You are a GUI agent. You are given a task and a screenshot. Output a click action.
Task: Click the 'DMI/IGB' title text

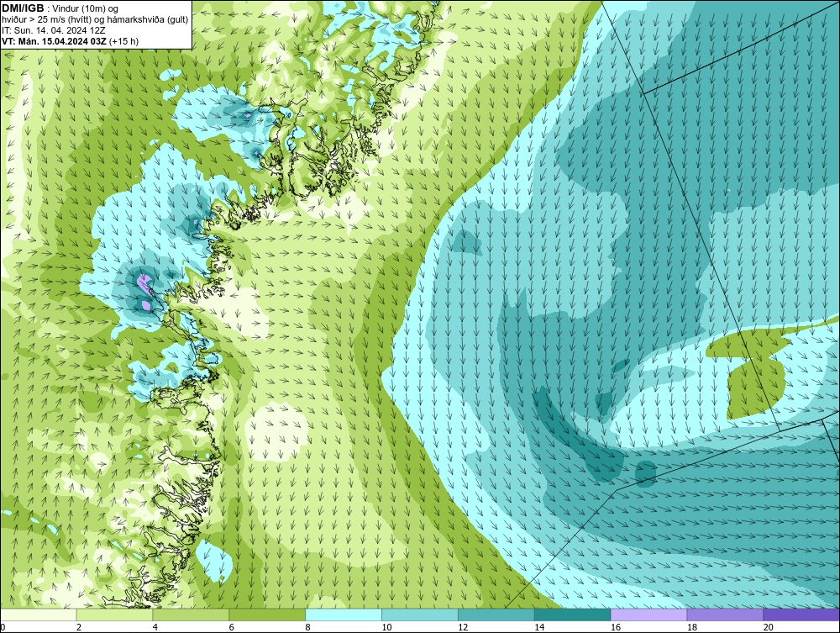click(x=23, y=8)
